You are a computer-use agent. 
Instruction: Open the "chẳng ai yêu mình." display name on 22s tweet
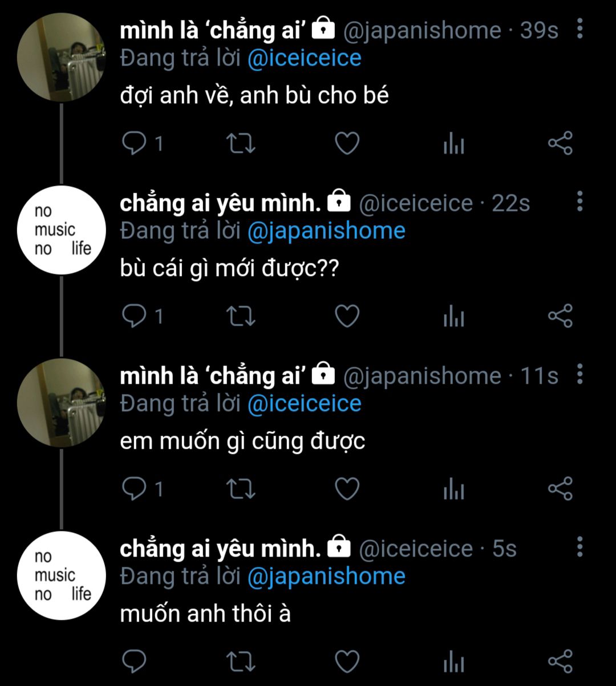click(220, 203)
